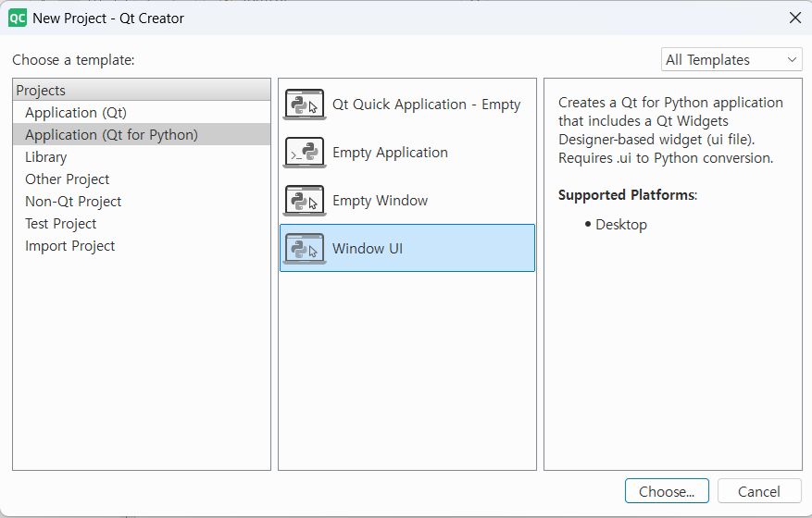This screenshot has width=812, height=518.
Task: Click the Projects list header
Action: tap(142, 90)
